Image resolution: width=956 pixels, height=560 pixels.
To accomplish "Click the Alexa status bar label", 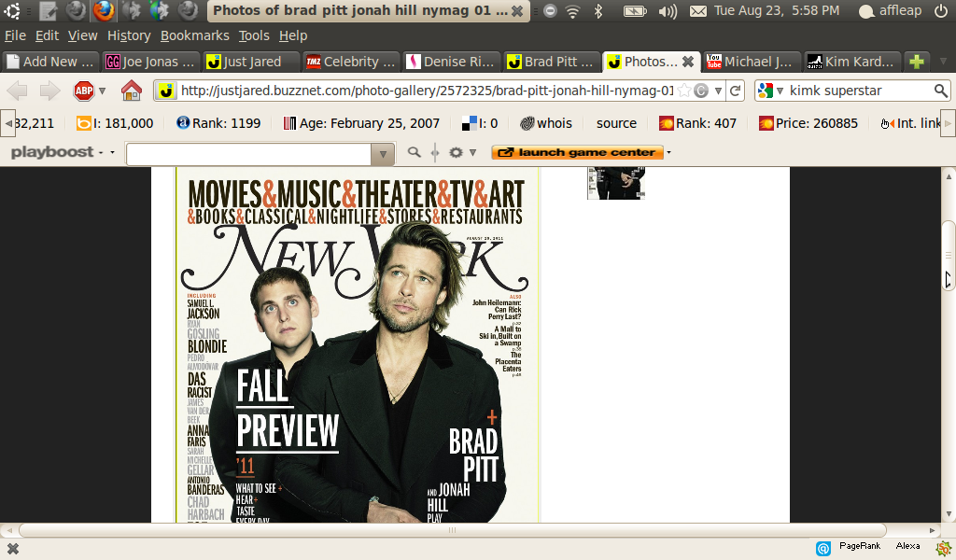I will click(907, 546).
